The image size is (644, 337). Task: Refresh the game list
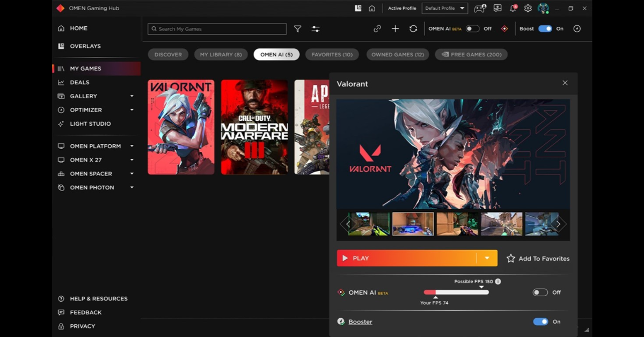click(x=413, y=29)
